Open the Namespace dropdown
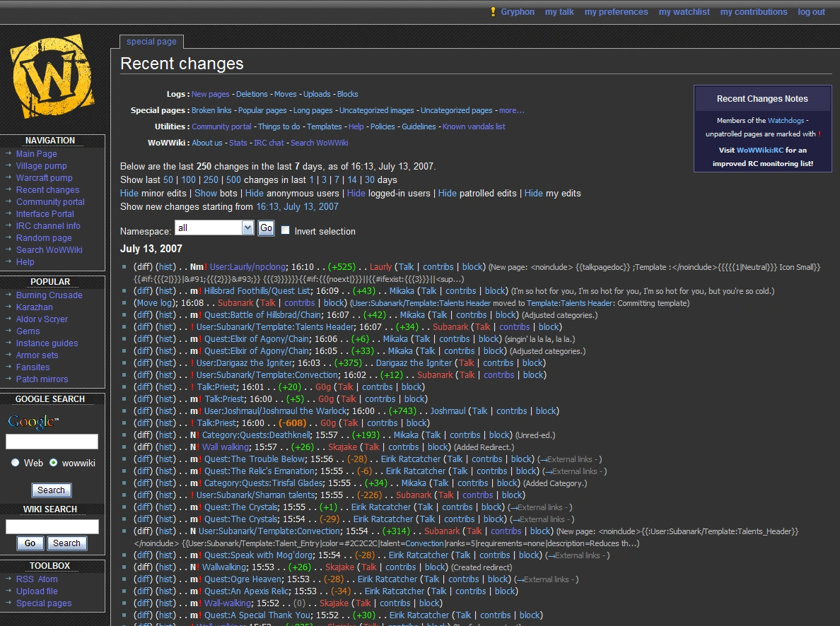Screen dimensions: 840x626 (x=214, y=228)
